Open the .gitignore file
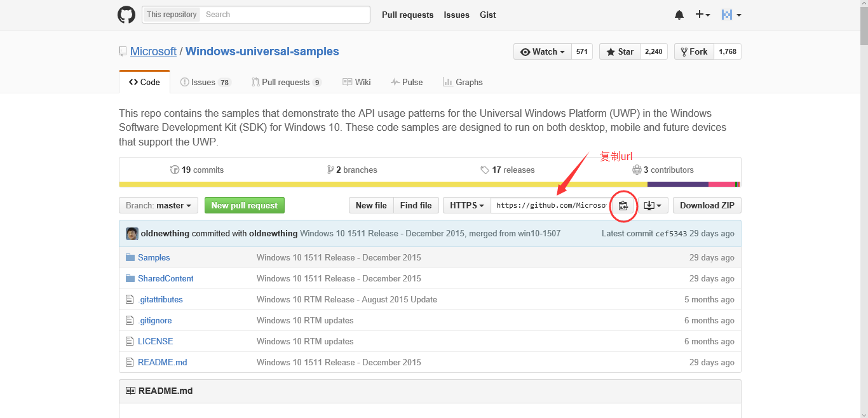This screenshot has width=868, height=418. [154, 320]
